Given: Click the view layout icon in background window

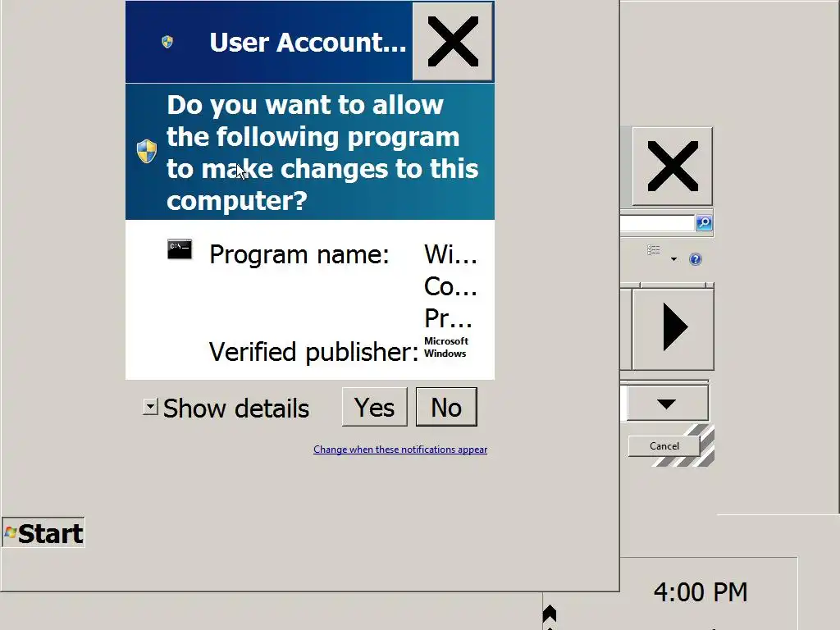Looking at the screenshot, I should coord(654,250).
